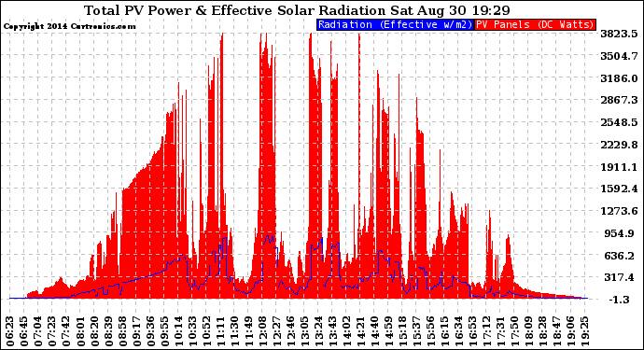Click the 18:28 time label
Image resolution: width=644 pixels, height=350 pixels.
point(542,330)
